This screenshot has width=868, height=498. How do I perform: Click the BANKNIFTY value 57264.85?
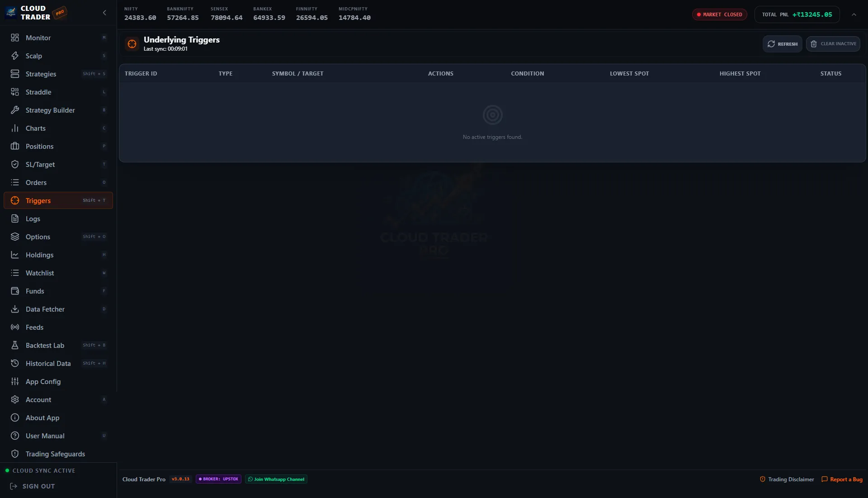tap(183, 18)
